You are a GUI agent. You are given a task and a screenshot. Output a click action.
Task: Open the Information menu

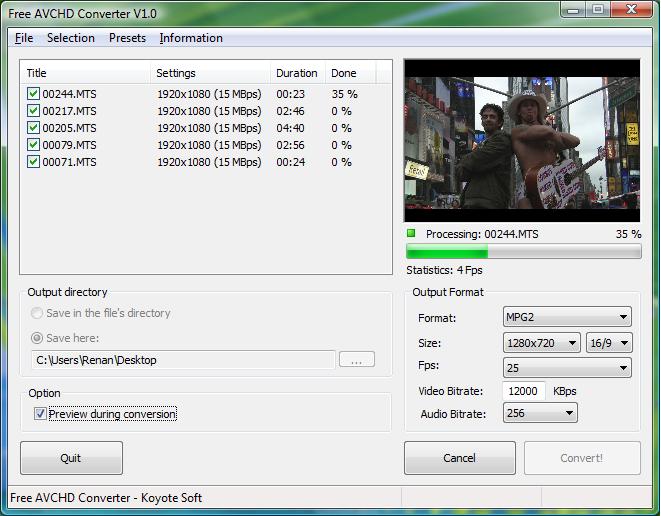point(191,38)
